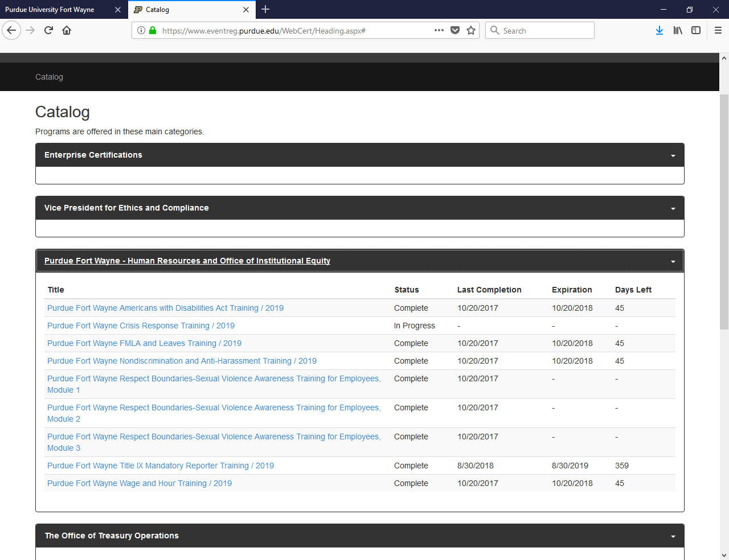Open a new browser tab
Image resolution: width=729 pixels, height=560 pixels.
tap(265, 9)
